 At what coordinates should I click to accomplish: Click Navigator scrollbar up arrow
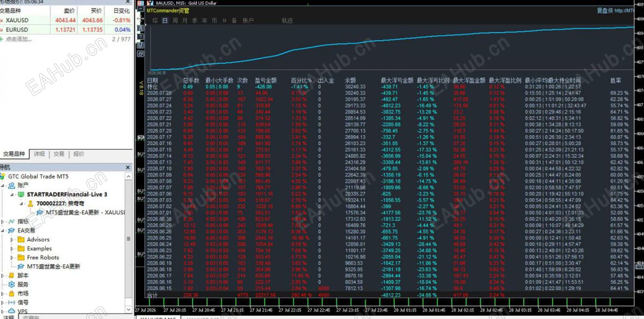click(x=128, y=175)
